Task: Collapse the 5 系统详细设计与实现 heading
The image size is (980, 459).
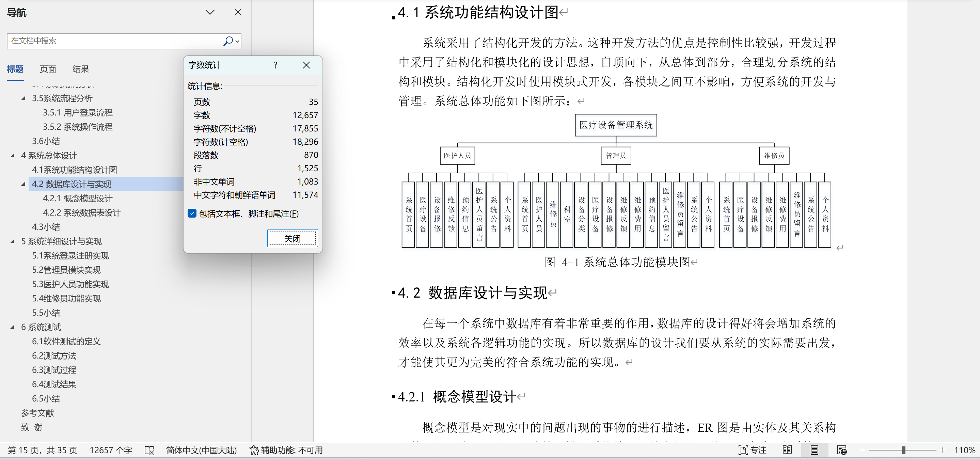Action: [13, 241]
